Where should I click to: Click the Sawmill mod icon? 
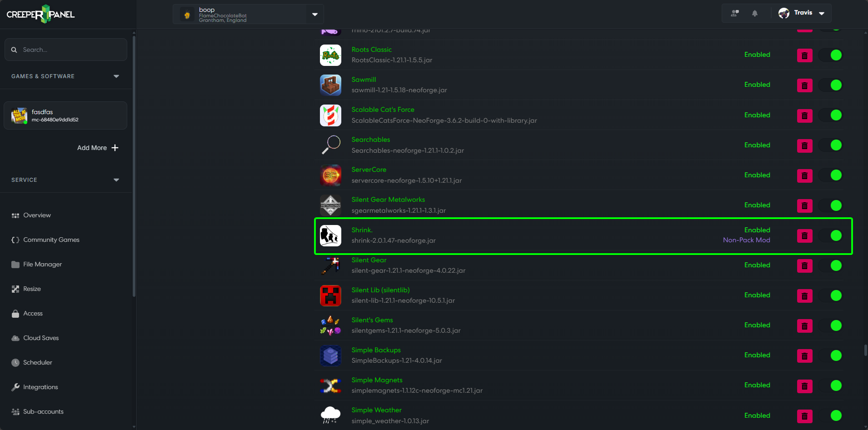(330, 85)
